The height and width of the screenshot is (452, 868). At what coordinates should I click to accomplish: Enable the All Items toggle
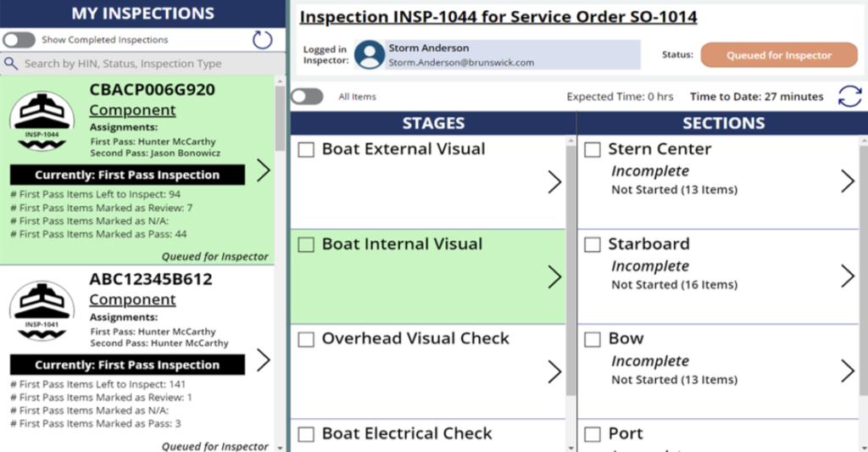click(x=308, y=97)
